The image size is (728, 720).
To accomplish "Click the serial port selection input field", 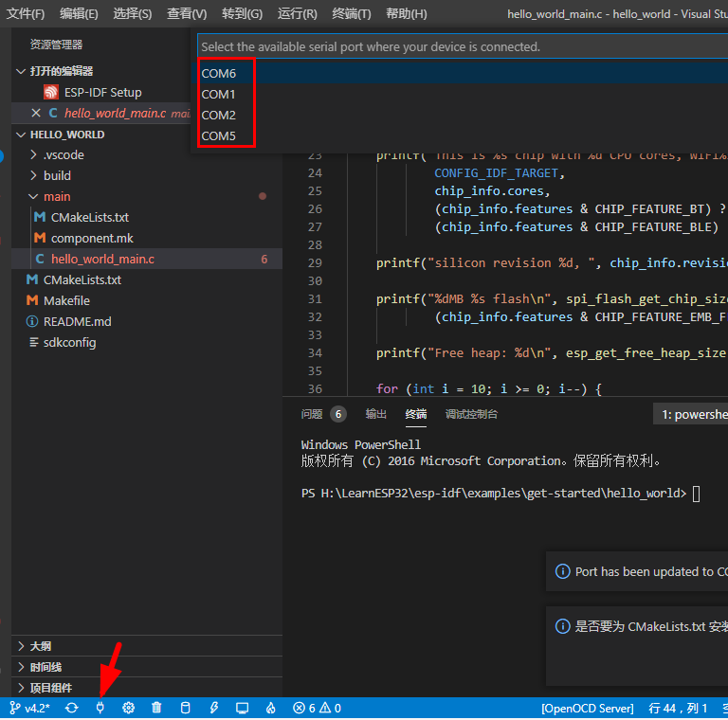I will [x=463, y=46].
